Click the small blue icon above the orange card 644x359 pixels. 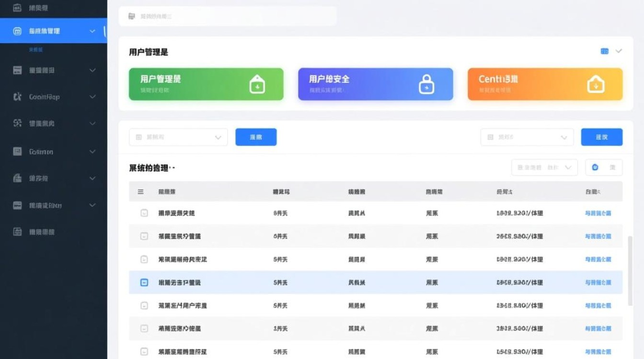(x=605, y=51)
